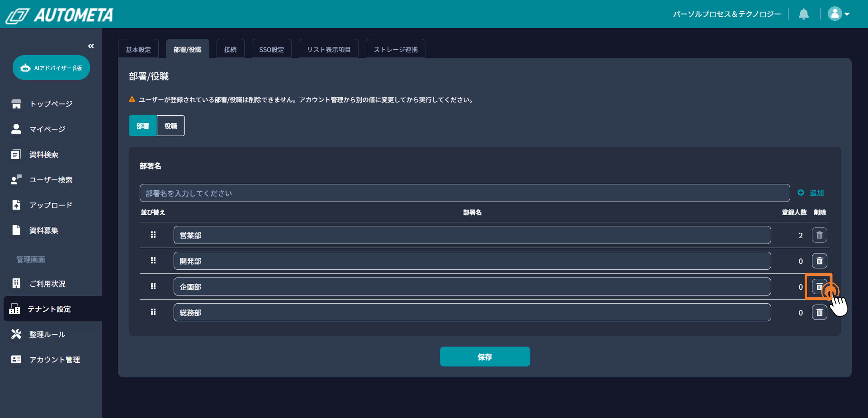This screenshot has width=868, height=418.
Task: Delete the 総務部 department with trash icon
Action: point(819,313)
